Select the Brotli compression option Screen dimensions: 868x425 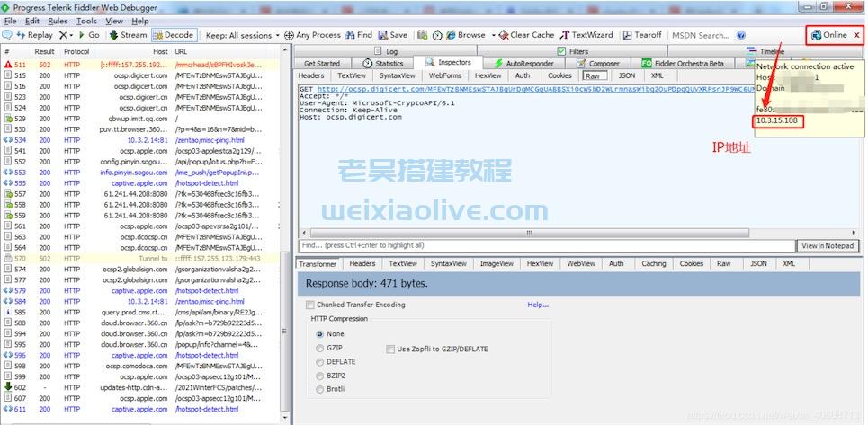pyautogui.click(x=320, y=389)
